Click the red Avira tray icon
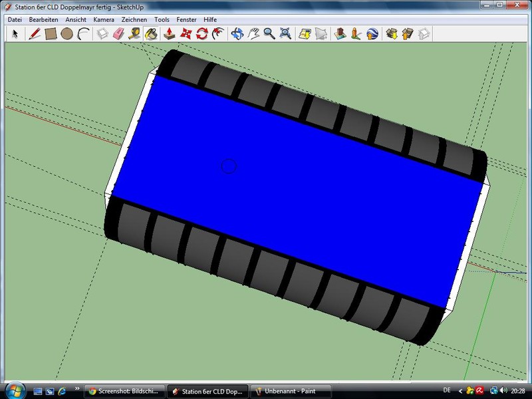 [479, 391]
